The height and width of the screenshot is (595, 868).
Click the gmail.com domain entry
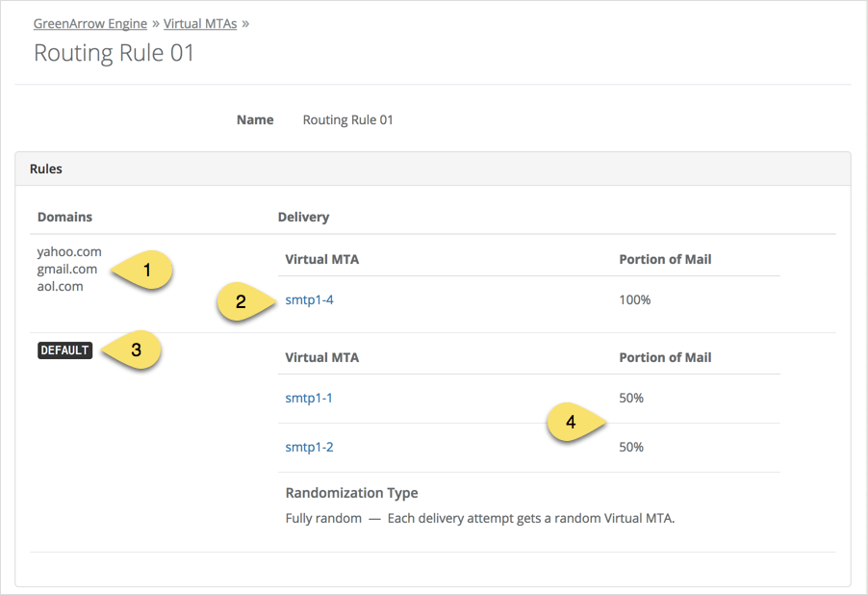[x=66, y=269]
